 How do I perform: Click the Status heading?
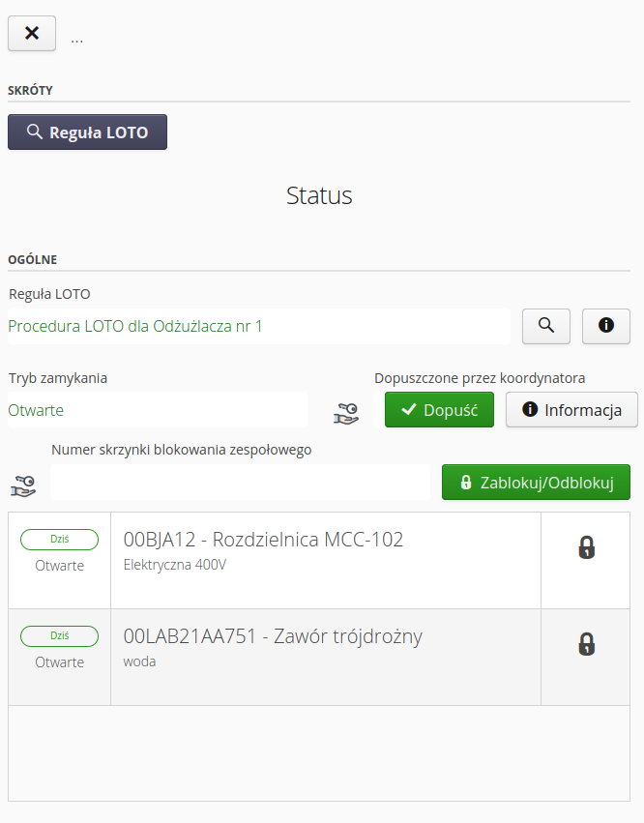[319, 195]
